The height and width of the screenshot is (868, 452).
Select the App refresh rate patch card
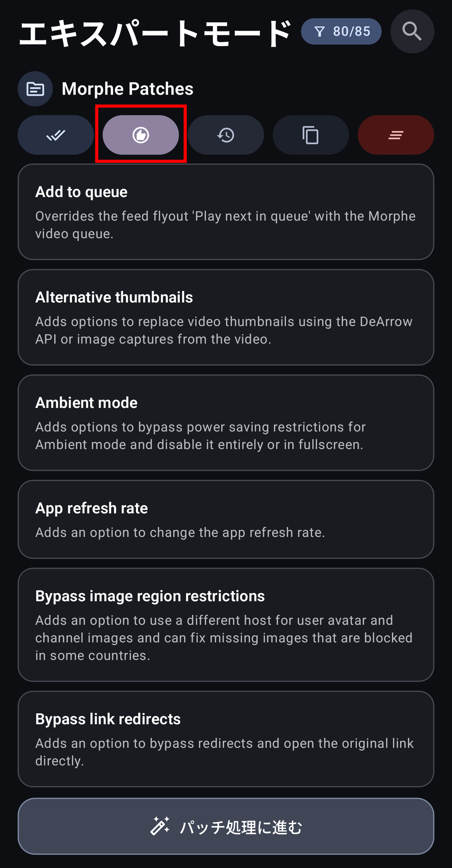pyautogui.click(x=226, y=519)
